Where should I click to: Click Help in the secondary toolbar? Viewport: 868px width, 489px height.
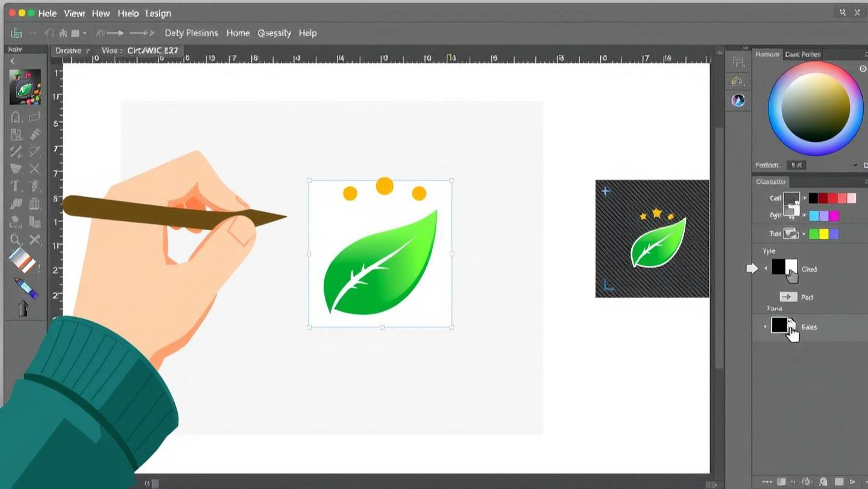coord(307,33)
